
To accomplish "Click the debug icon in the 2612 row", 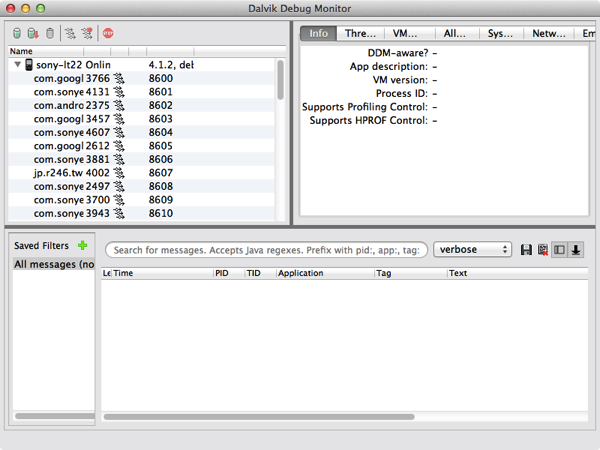I will (x=119, y=146).
